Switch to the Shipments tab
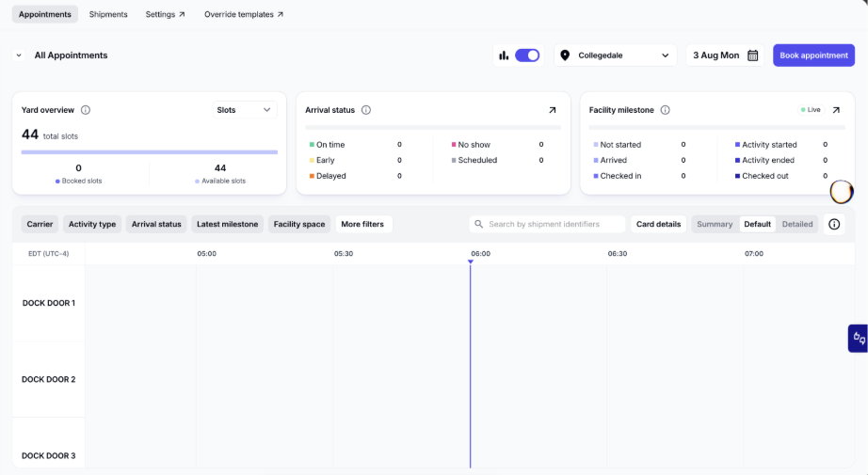The height and width of the screenshot is (475, 868). [x=108, y=14]
